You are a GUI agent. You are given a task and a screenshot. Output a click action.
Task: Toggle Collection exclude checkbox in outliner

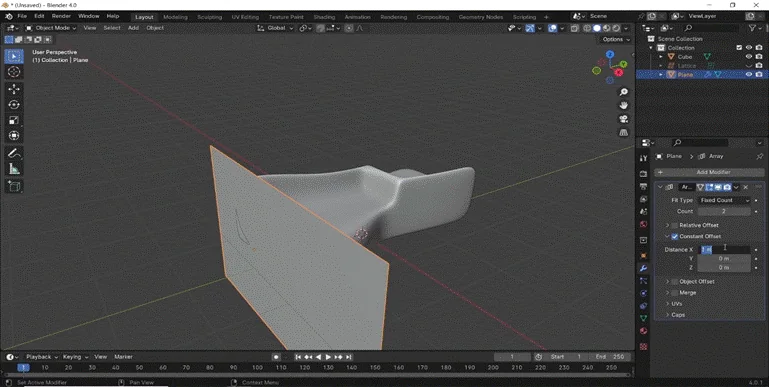[x=739, y=48]
